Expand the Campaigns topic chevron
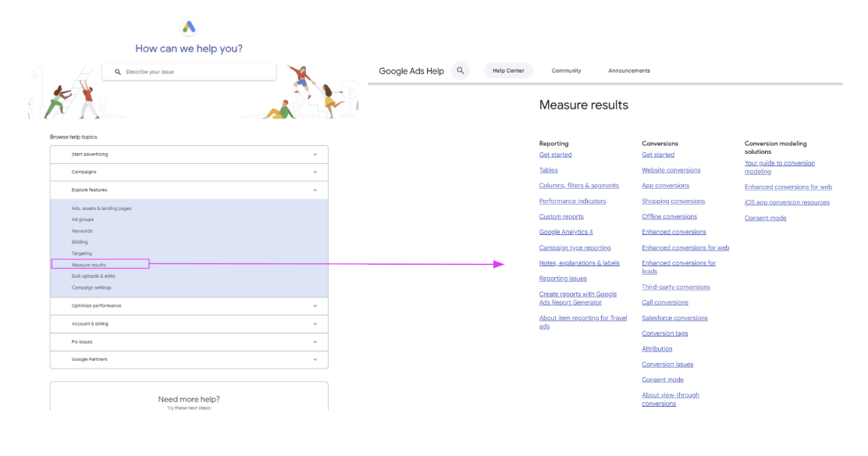 (x=315, y=173)
